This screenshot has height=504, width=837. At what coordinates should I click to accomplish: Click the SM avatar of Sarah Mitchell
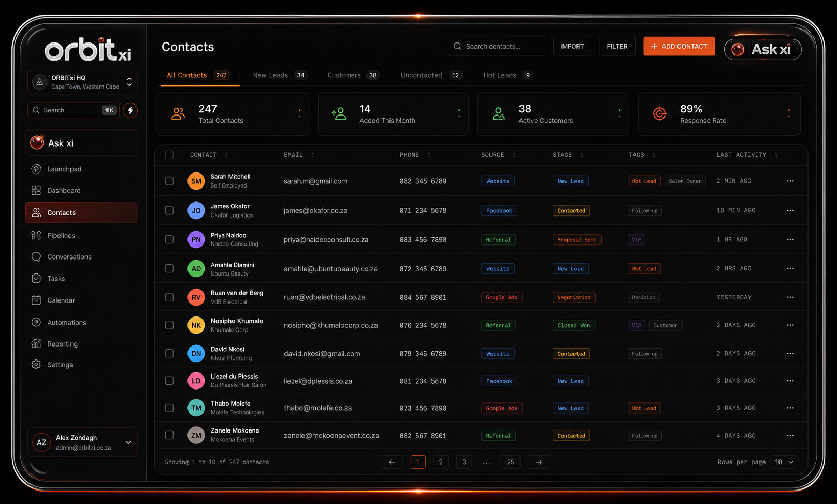[196, 181]
